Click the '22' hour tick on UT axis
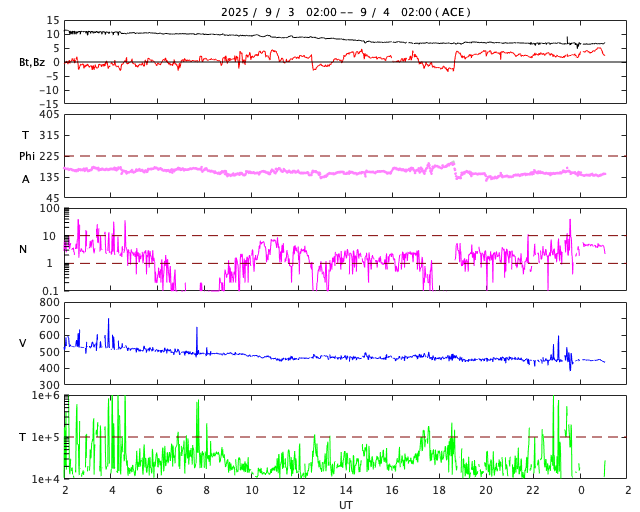The width and height of the screenshot is (640, 512). coord(533,490)
